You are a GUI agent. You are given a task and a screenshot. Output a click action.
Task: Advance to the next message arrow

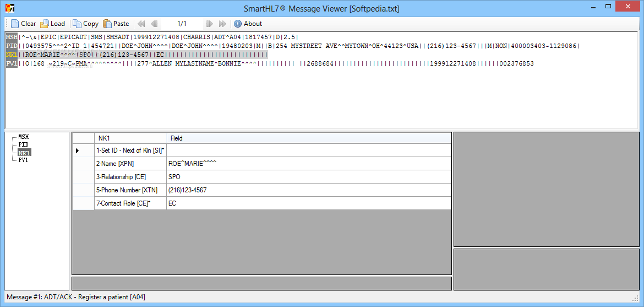(210, 24)
